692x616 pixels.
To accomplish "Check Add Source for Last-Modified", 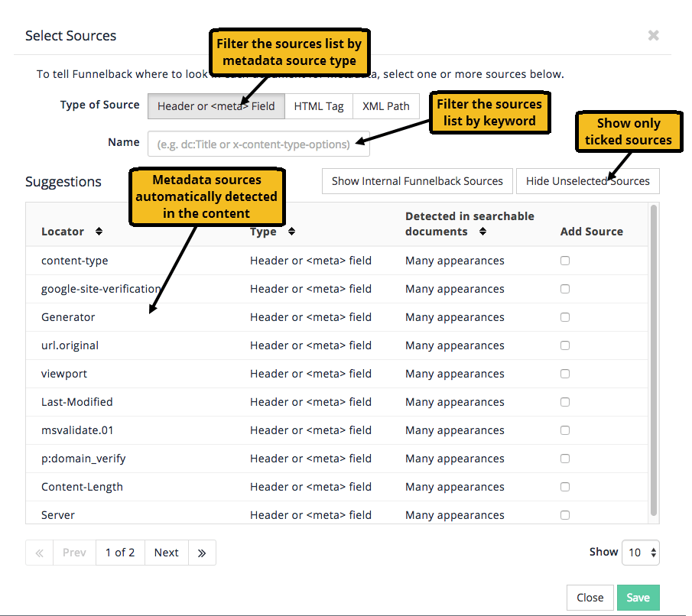I will [565, 401].
